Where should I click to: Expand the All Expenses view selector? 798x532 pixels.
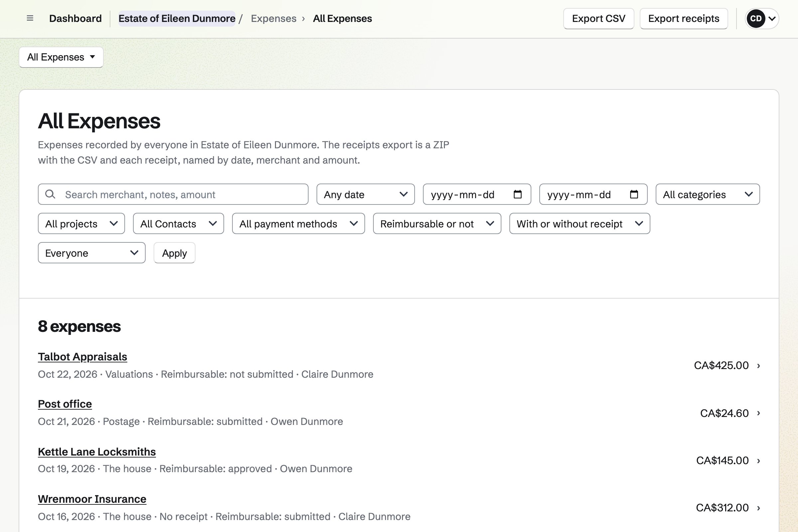pyautogui.click(x=61, y=57)
